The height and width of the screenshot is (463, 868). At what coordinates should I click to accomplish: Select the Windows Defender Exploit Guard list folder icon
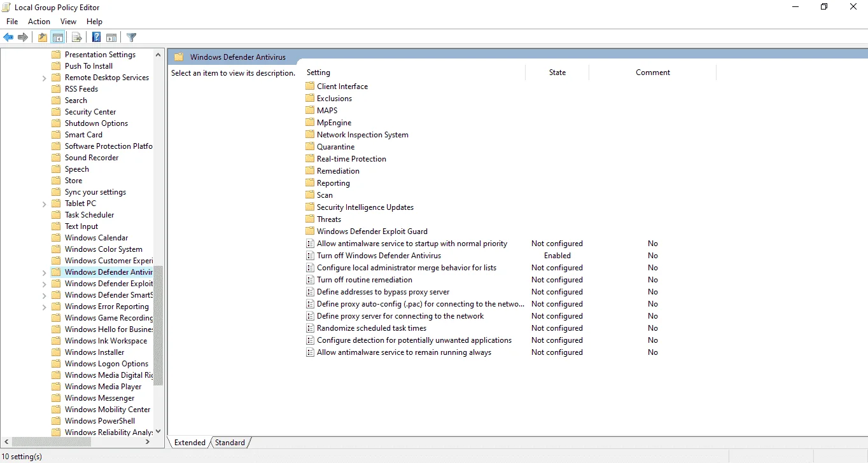310,231
